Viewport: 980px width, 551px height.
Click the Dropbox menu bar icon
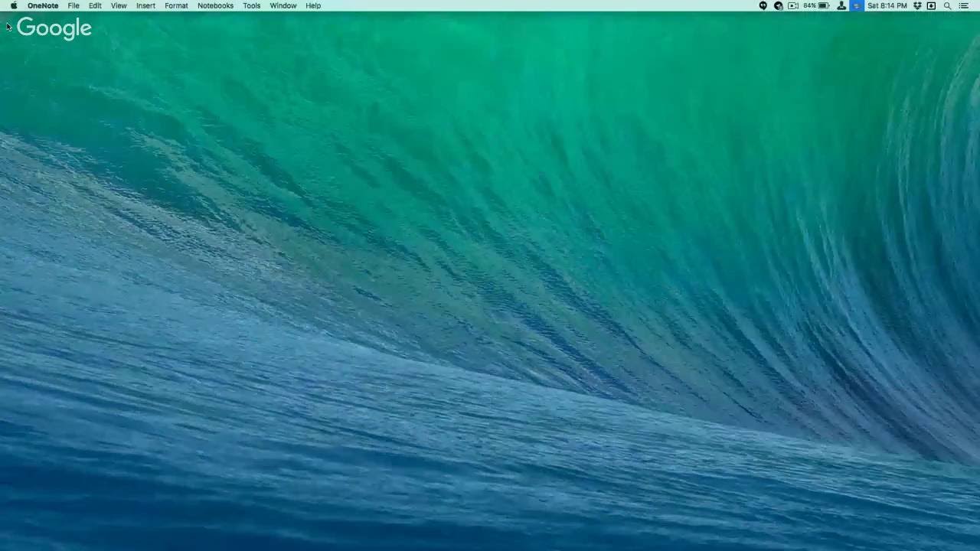[x=917, y=5]
